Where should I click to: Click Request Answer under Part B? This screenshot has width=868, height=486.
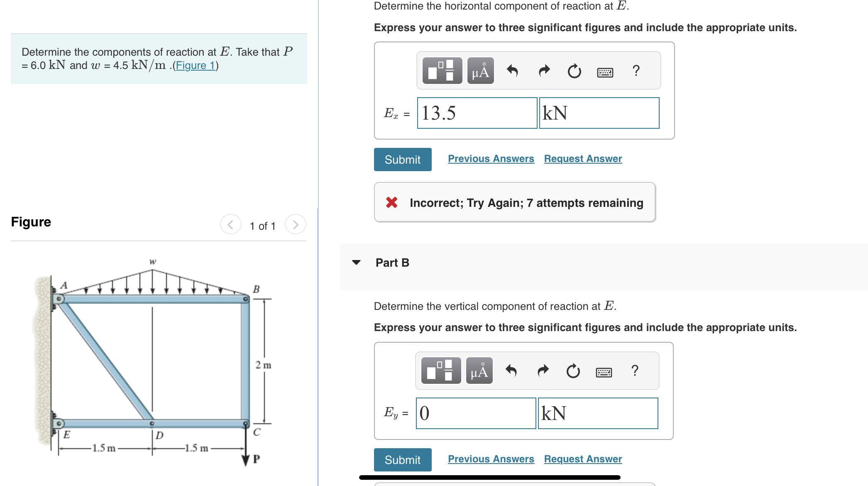point(583,459)
